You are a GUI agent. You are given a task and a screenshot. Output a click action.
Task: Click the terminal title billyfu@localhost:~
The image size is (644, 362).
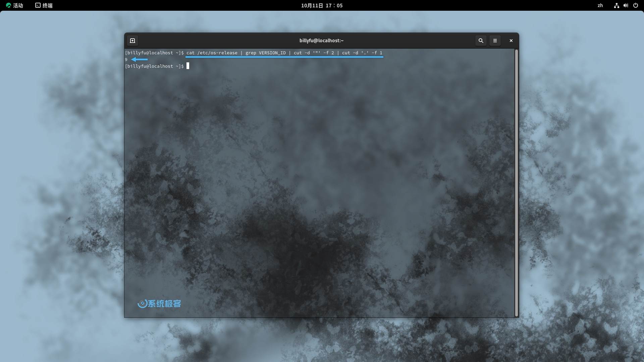point(321,41)
